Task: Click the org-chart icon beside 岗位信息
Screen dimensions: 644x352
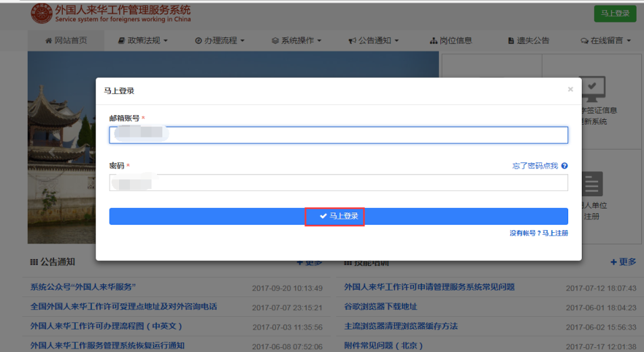Action: (434, 41)
